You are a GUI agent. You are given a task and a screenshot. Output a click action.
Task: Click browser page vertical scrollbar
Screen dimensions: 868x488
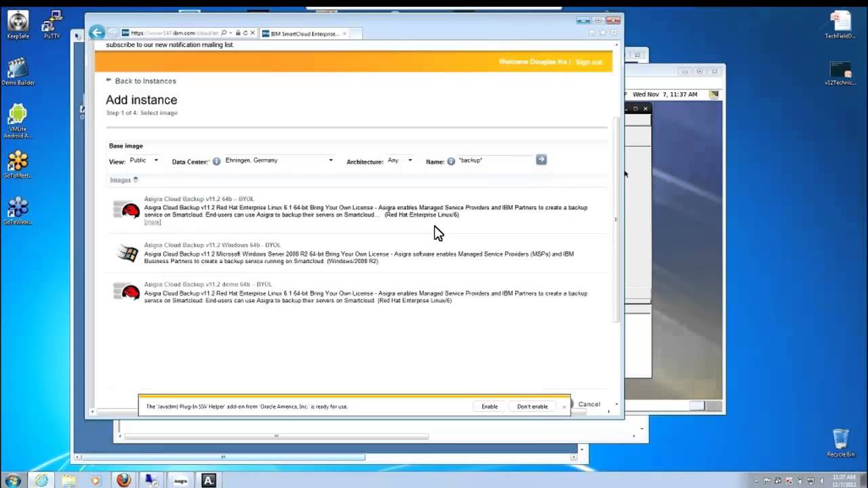(x=616, y=220)
